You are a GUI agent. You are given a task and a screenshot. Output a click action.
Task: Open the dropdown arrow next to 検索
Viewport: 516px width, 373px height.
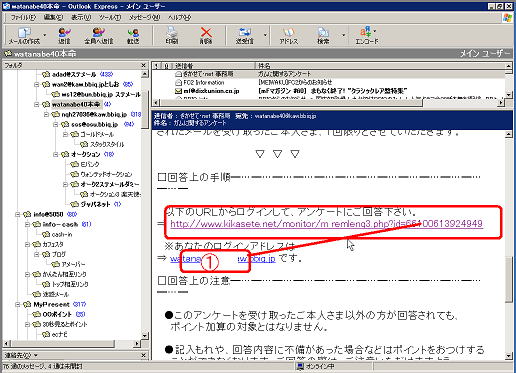click(343, 35)
